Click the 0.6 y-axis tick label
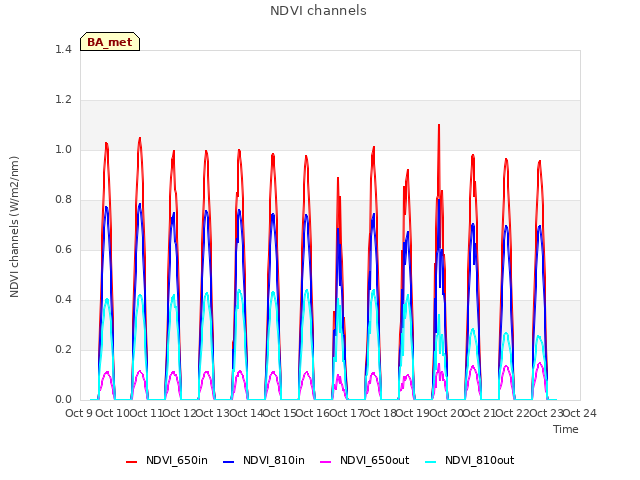 tap(63, 249)
